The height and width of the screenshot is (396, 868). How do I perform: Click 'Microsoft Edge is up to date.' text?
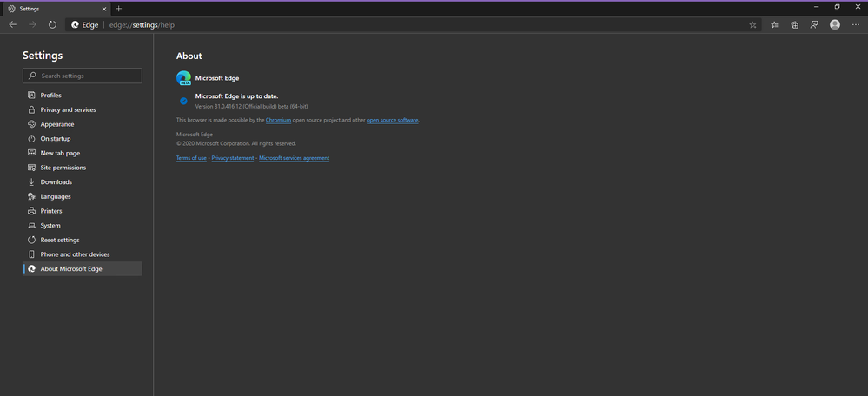(x=237, y=96)
